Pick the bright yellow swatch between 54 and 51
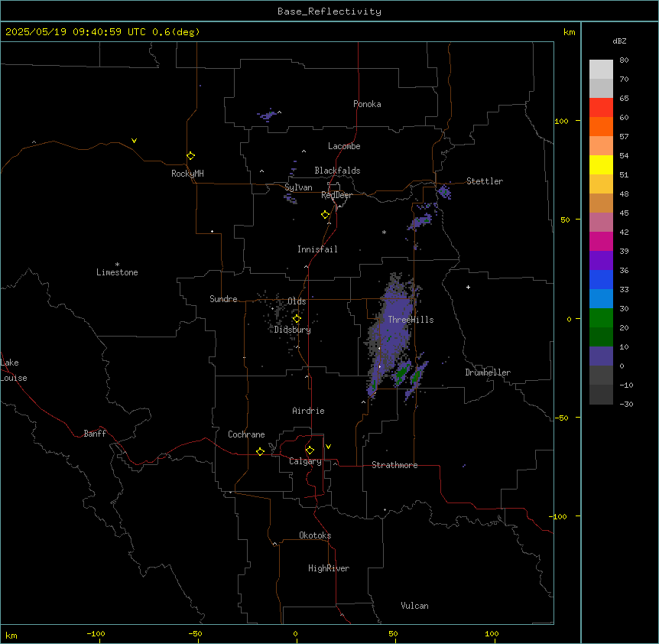The height and width of the screenshot is (644, 659). [x=601, y=164]
